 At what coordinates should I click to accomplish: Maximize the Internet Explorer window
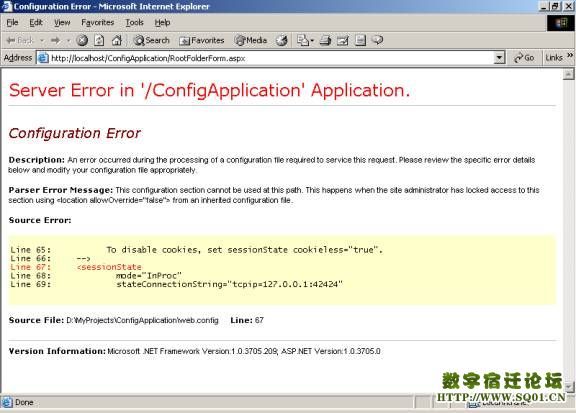click(x=555, y=6)
